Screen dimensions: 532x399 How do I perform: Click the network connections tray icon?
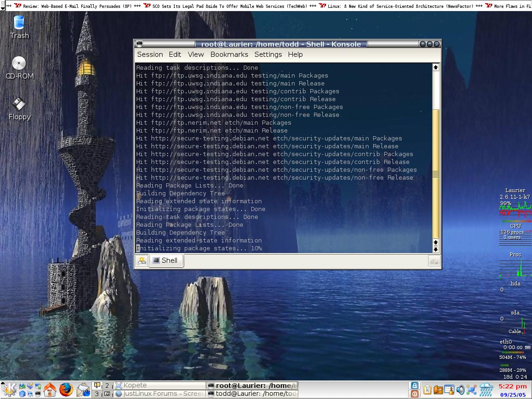(471, 390)
